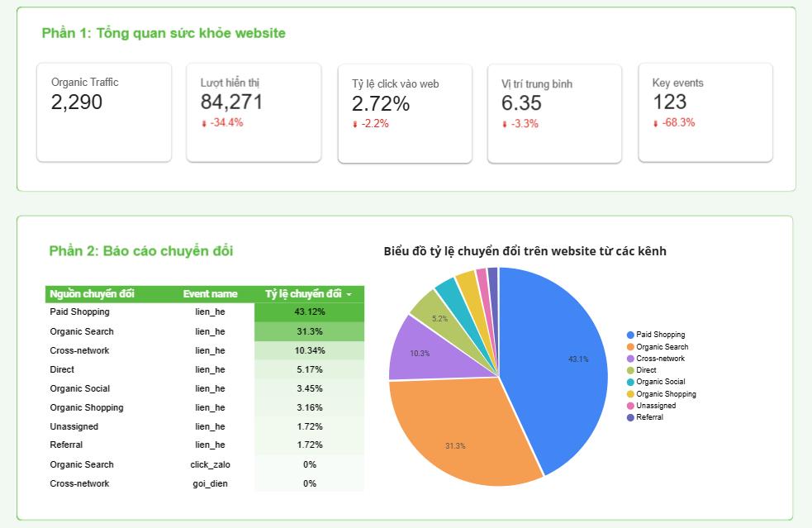The width and height of the screenshot is (812, 528).
Task: Click the green legend dot for Organic Search
Action: (629, 347)
